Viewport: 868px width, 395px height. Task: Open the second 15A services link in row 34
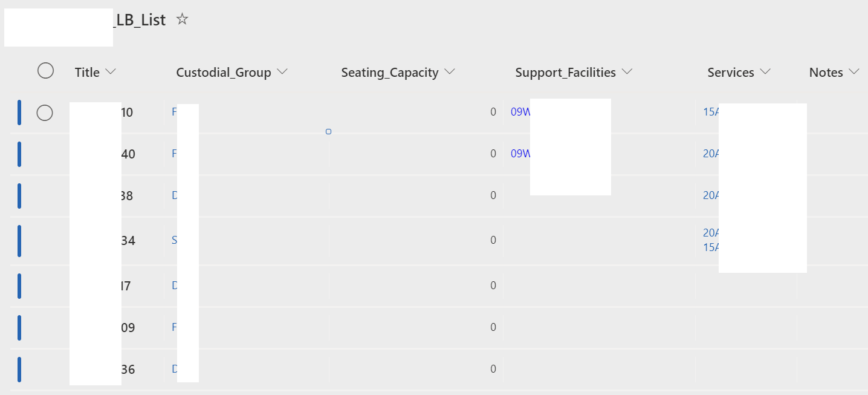711,247
